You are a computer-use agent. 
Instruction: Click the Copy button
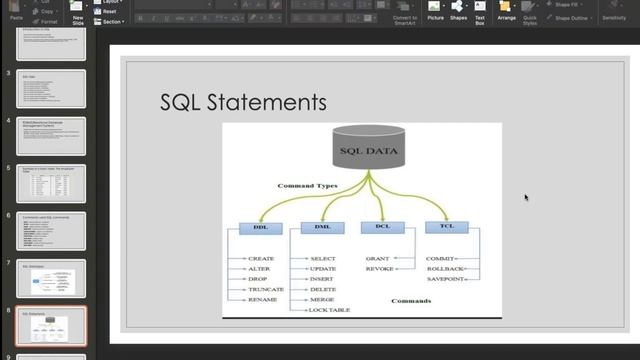pyautogui.click(x=43, y=11)
